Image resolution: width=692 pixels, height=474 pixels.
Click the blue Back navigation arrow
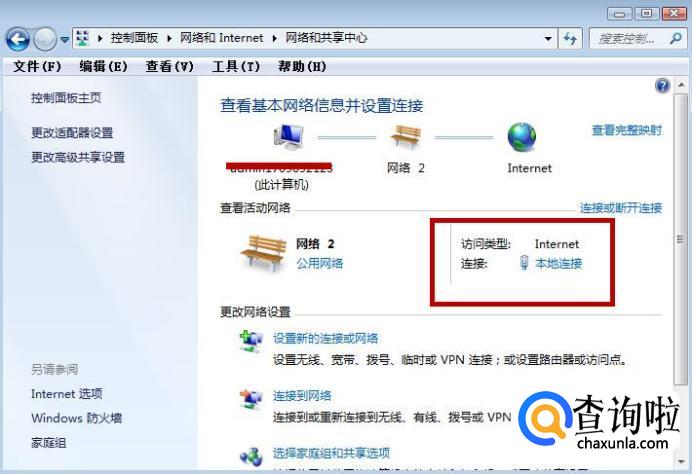(18, 39)
